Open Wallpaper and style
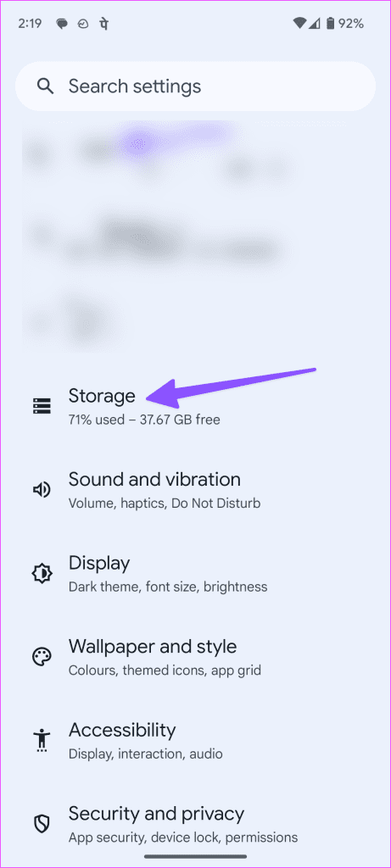The image size is (391, 868). point(195,657)
